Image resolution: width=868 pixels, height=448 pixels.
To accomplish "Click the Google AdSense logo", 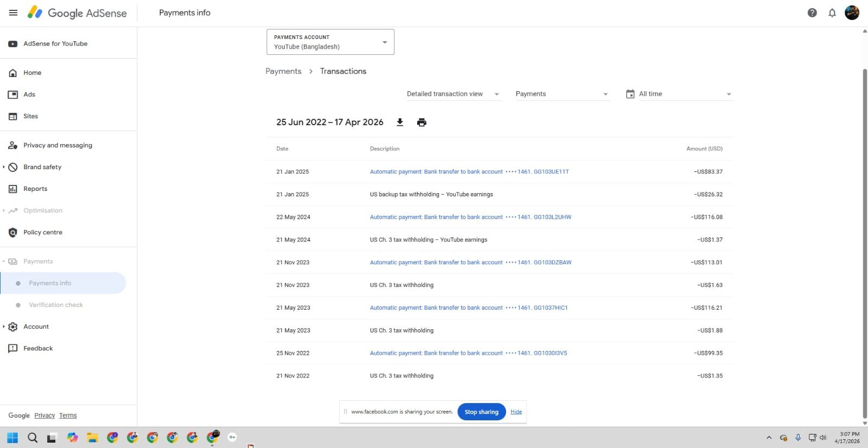I will [77, 12].
